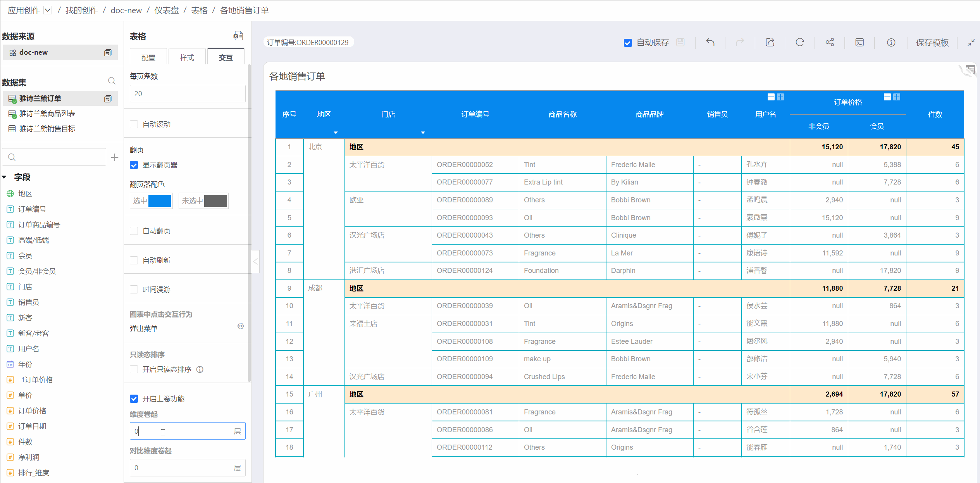Click the plus icon to add field
Viewport: 980px width, 483px height.
point(115,157)
